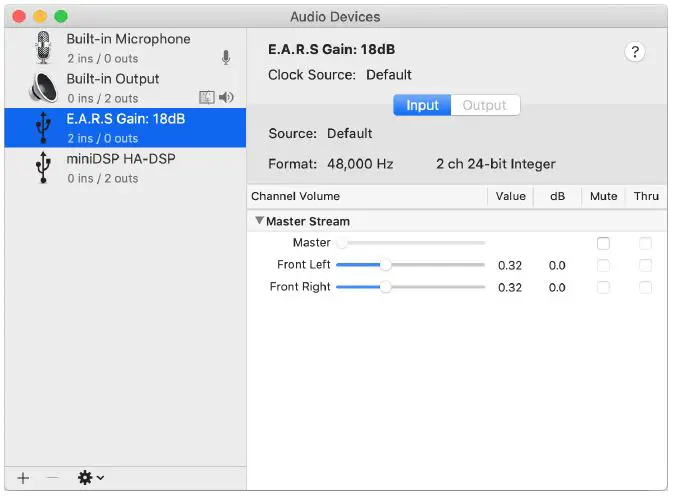
Task: Click the E.A.R.S USB device icon
Action: point(42,127)
